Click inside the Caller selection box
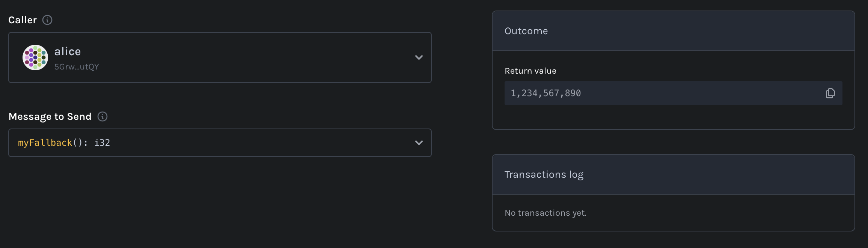868x248 pixels. click(220, 57)
